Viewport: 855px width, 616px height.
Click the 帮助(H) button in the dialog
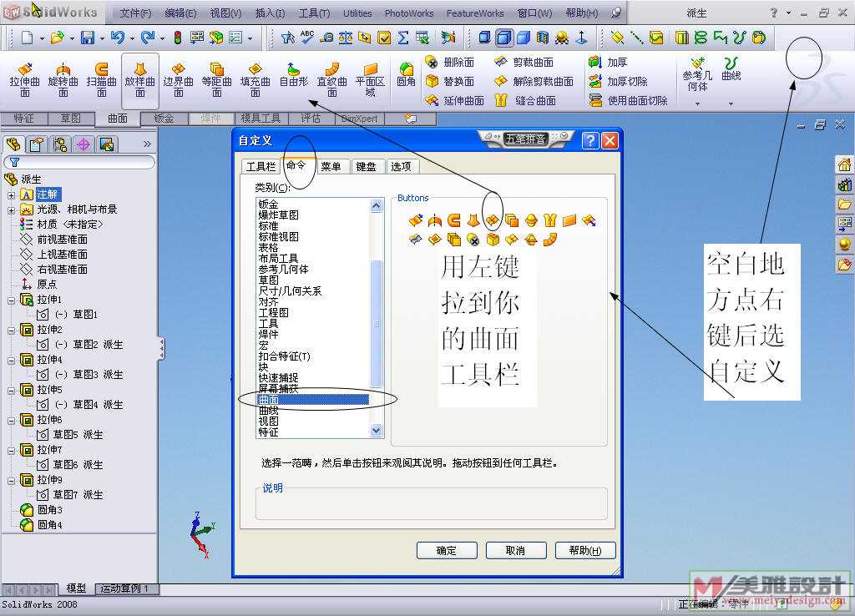585,551
